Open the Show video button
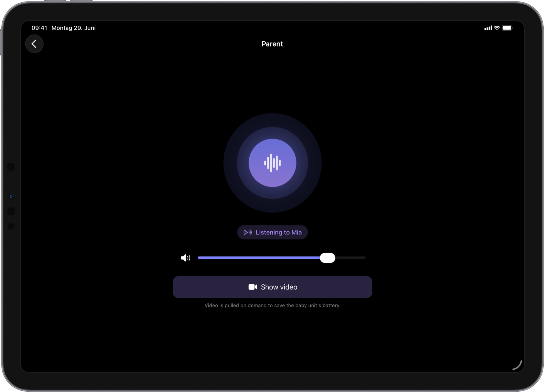544x392 pixels. click(x=272, y=287)
